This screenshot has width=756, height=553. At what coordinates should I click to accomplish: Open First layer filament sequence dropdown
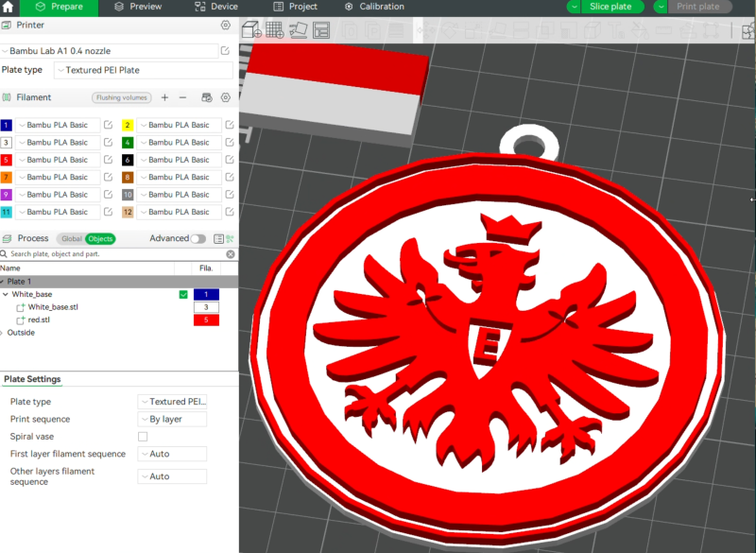(x=172, y=454)
